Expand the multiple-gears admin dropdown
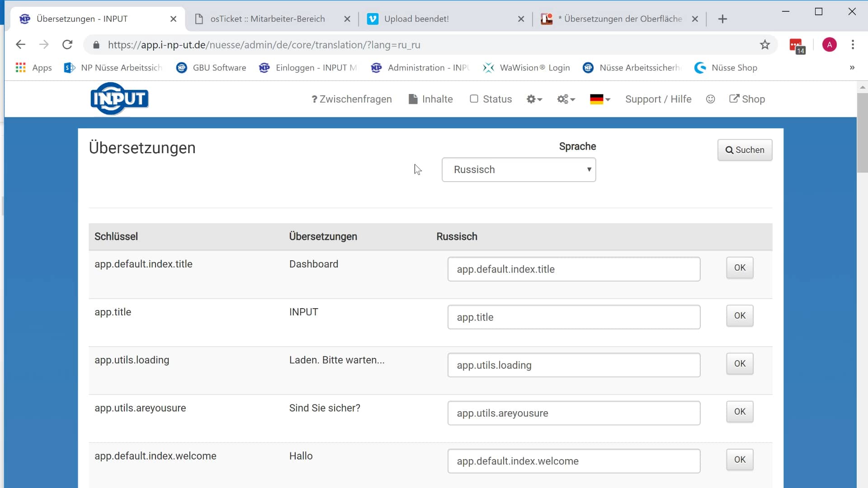Screen dimensions: 868x488 click(x=566, y=99)
